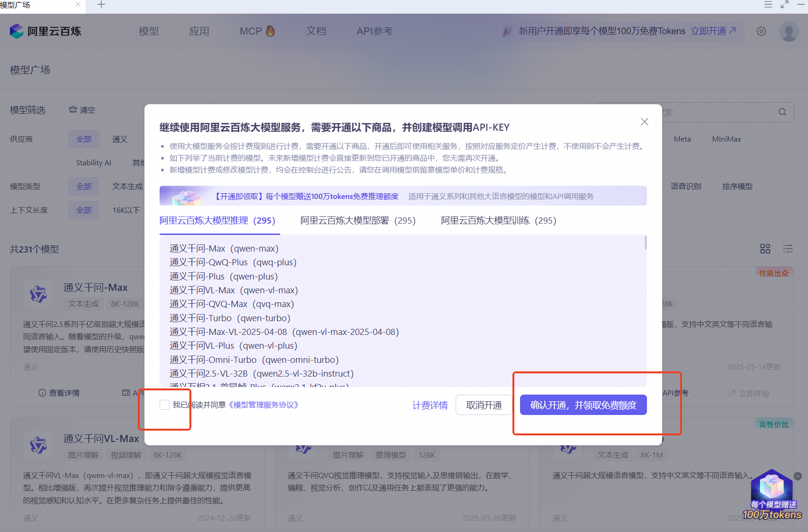
Task: Select 全部 in the 模型类型 filter
Action: [x=84, y=187]
